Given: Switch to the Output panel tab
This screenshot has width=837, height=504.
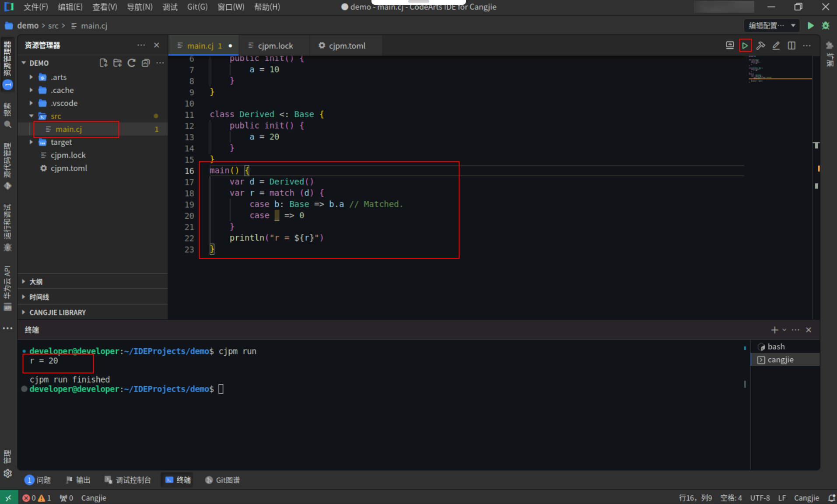Looking at the screenshot, I should 78,480.
